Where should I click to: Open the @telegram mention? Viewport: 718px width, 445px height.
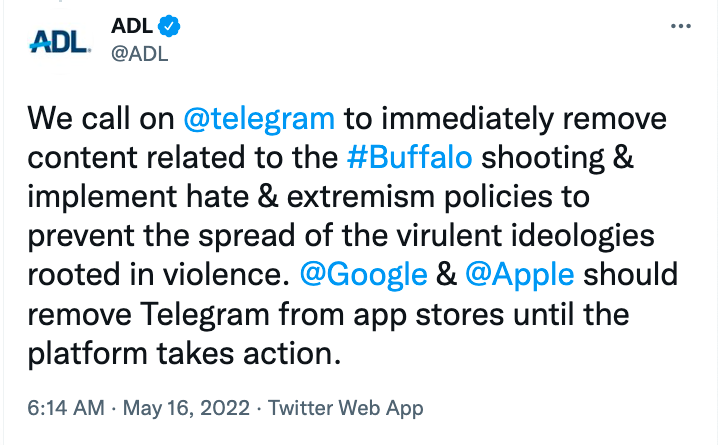(259, 119)
